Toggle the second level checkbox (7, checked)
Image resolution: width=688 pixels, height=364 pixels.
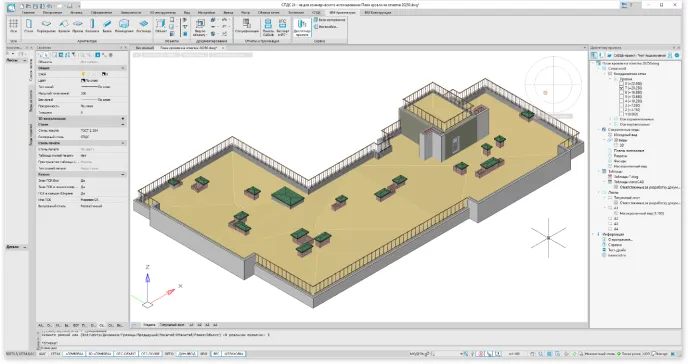point(621,88)
